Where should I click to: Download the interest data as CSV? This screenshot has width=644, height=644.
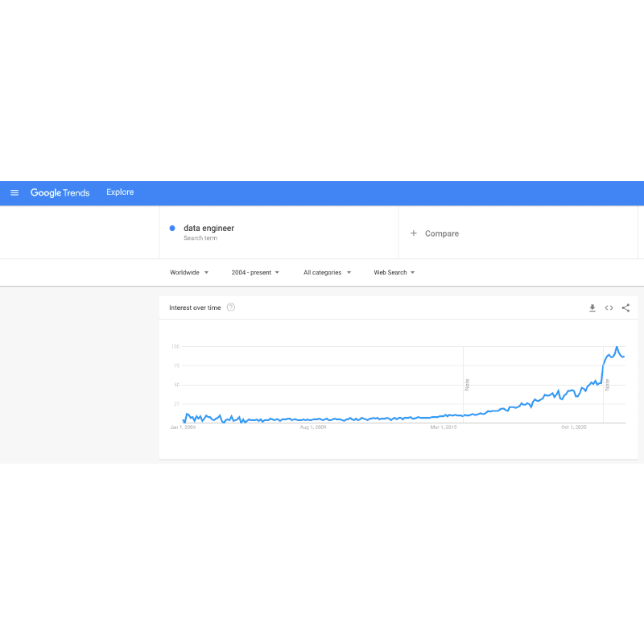point(592,308)
